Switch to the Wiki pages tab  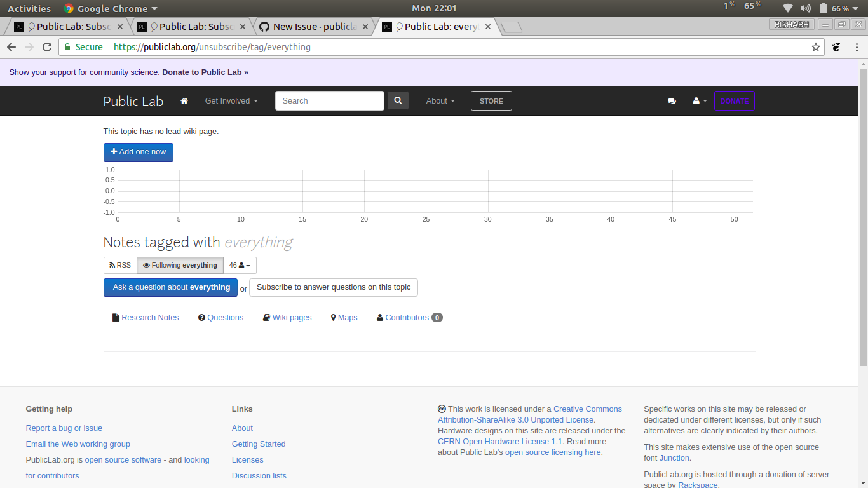[287, 318]
